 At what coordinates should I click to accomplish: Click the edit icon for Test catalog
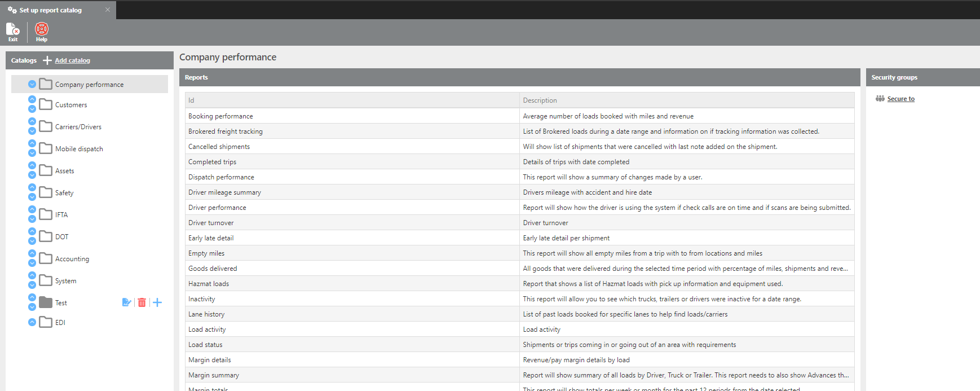126,302
